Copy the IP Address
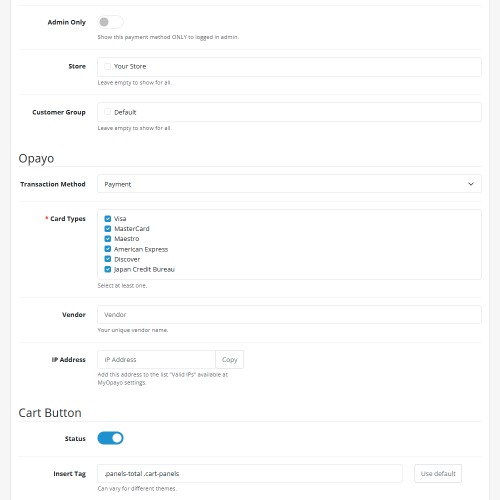 pyautogui.click(x=229, y=360)
